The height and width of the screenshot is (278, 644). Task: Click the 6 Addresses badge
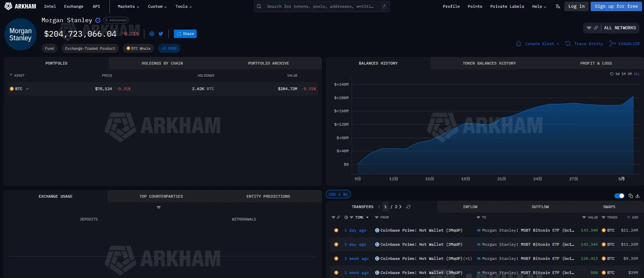coord(116,20)
